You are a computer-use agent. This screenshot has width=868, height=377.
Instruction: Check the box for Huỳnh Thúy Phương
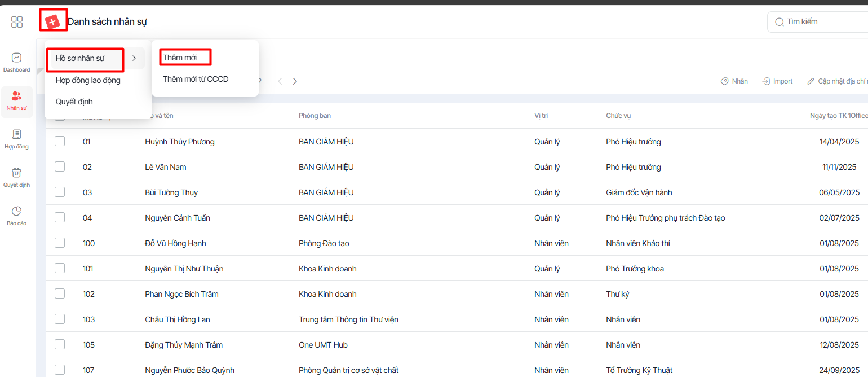pos(60,142)
